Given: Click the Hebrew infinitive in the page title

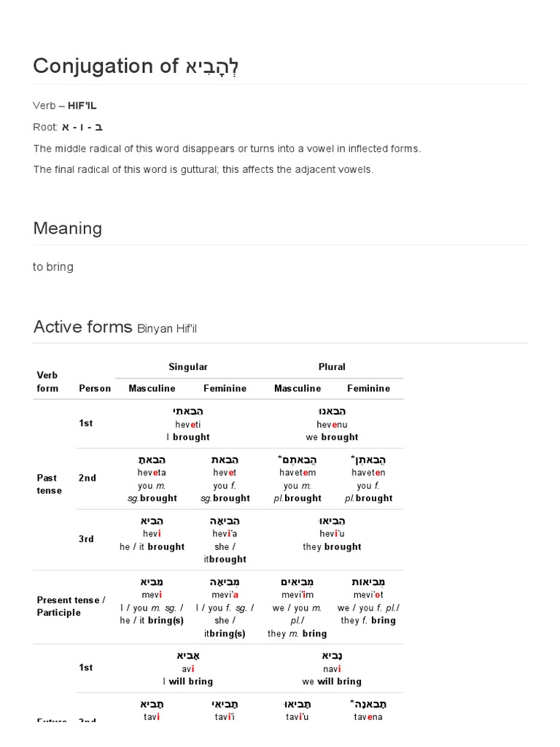Looking at the screenshot, I should point(211,66).
